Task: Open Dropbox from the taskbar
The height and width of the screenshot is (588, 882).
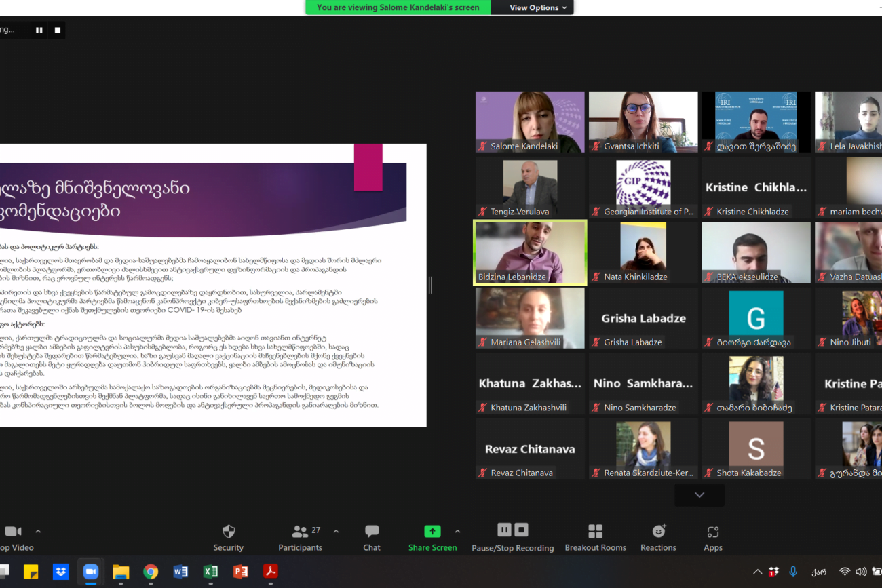Action: 61,572
